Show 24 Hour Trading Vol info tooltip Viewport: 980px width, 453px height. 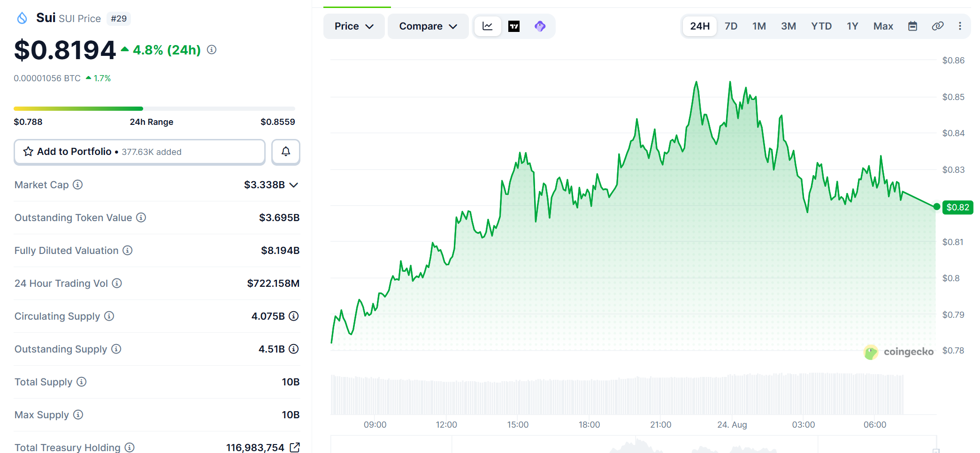[117, 283]
